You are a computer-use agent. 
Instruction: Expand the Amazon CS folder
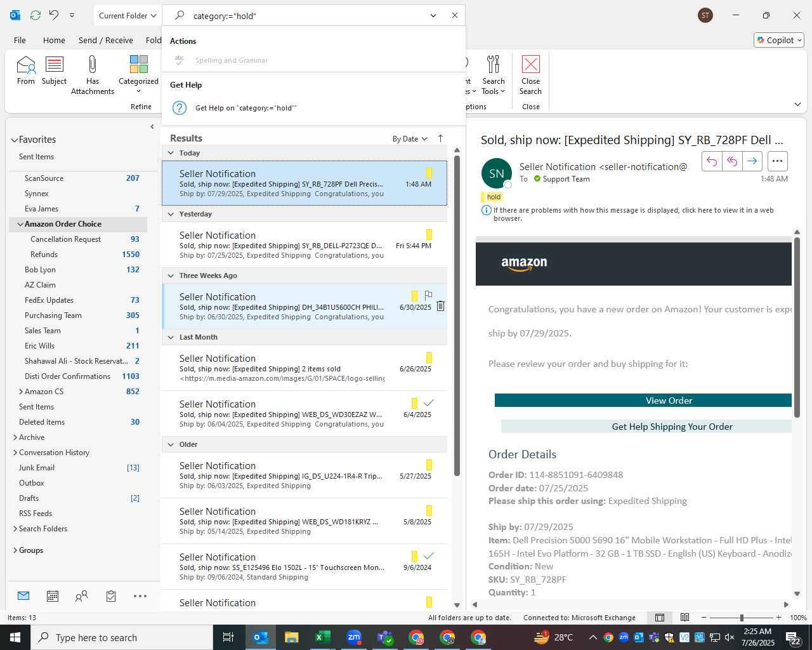[21, 392]
